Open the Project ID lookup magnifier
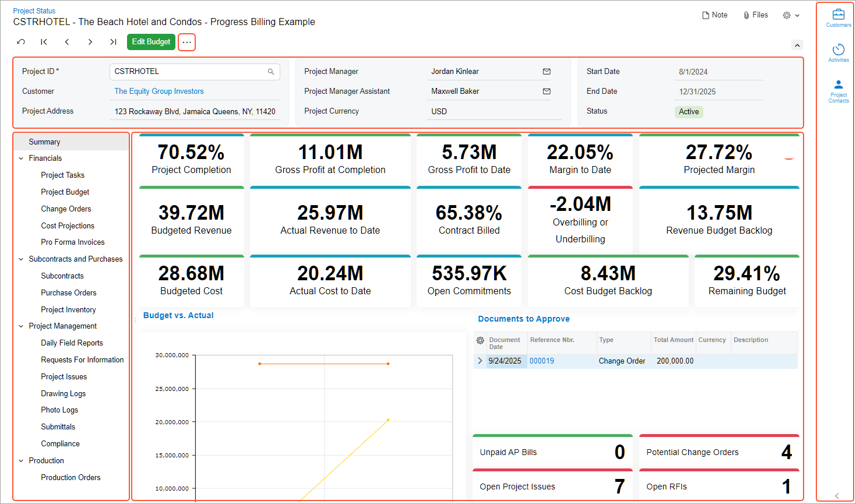This screenshot has height=504, width=856. pos(270,71)
